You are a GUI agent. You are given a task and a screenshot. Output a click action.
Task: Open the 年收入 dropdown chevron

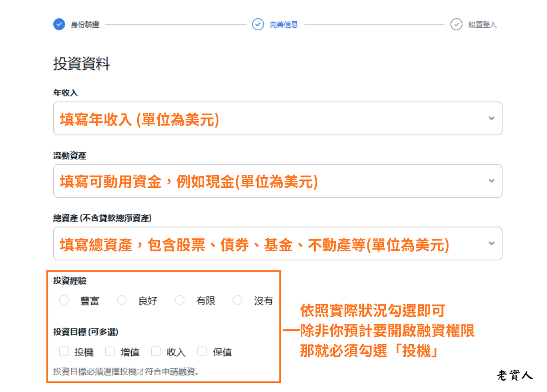(x=491, y=118)
